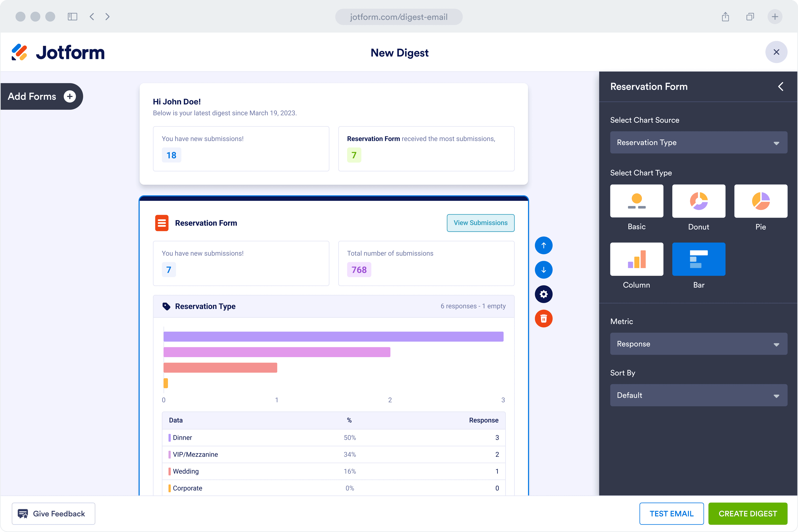Viewport: 798px width, 532px height.
Task: Go forward in browser history
Action: pos(108,17)
